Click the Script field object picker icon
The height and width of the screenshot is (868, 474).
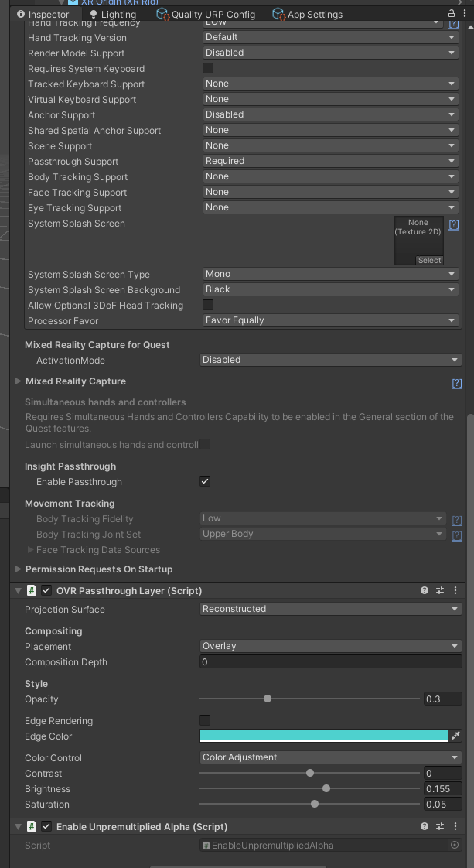pos(455,846)
